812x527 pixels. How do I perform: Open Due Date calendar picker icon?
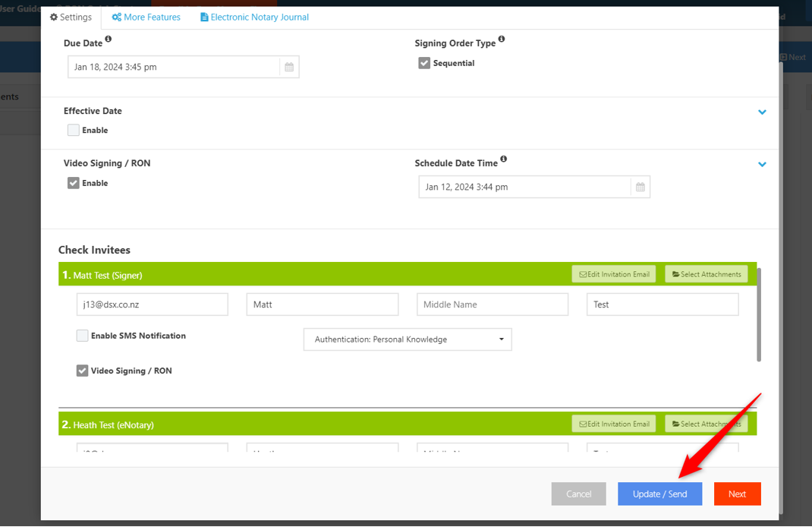click(289, 67)
